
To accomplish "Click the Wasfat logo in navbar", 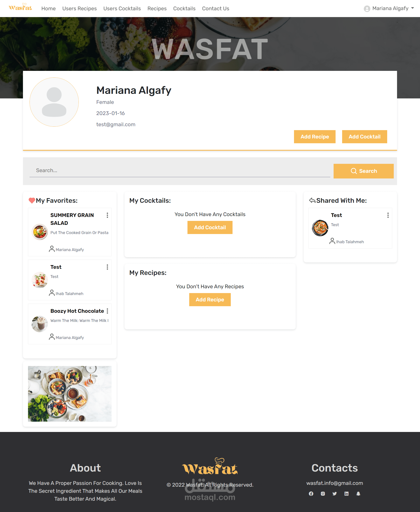I will [x=20, y=7].
